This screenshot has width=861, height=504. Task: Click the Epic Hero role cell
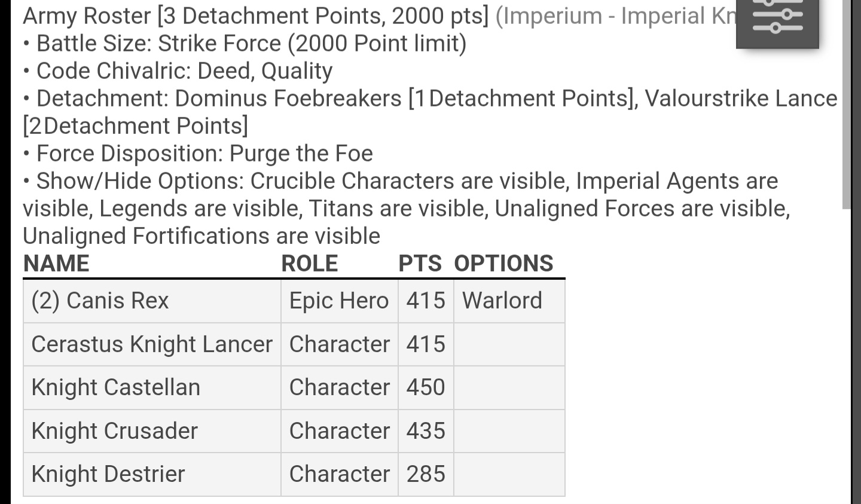pos(340,301)
